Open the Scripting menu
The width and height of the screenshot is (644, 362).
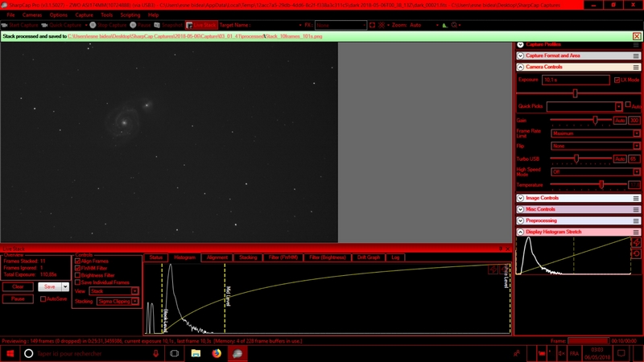click(130, 14)
